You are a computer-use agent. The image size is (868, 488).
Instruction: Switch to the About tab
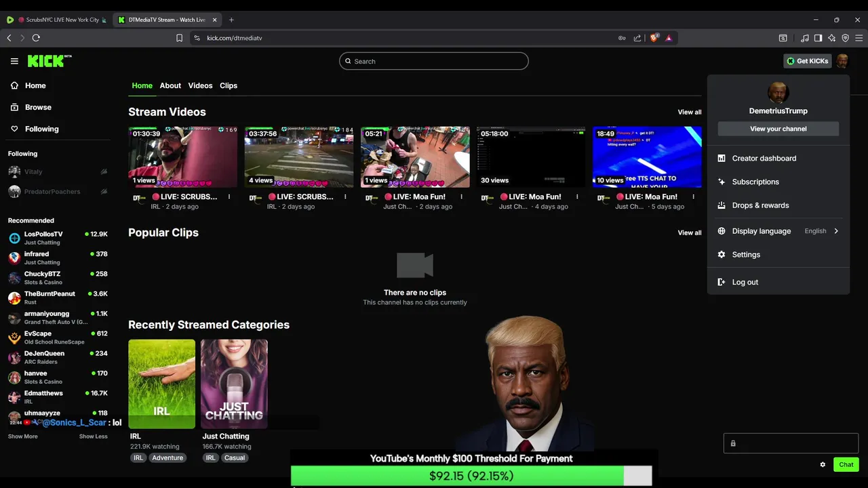(170, 85)
